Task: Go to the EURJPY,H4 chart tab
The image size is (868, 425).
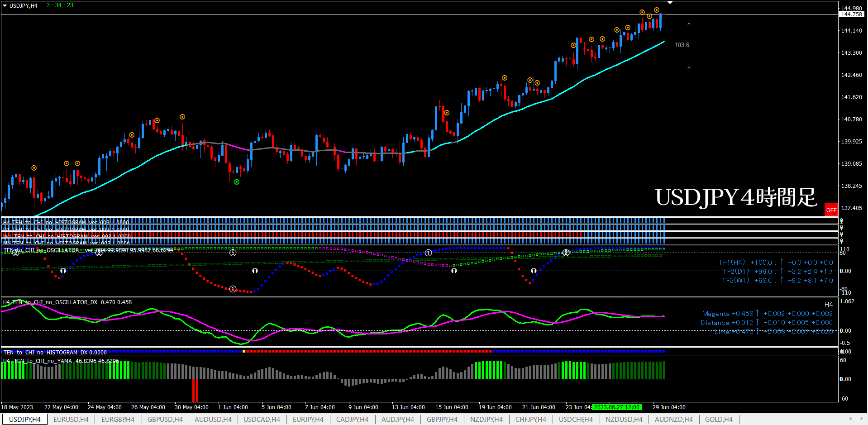Action: tap(308, 420)
